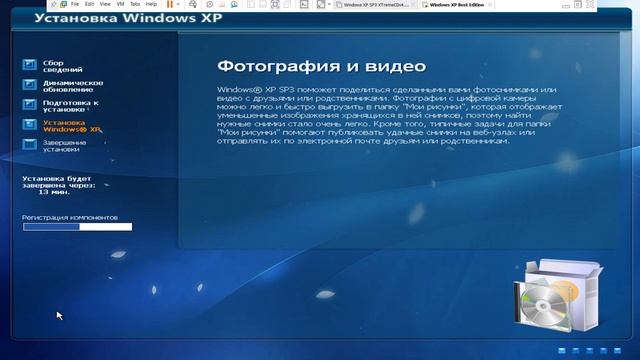Close the Windows XP Best Edition tab

click(490, 5)
